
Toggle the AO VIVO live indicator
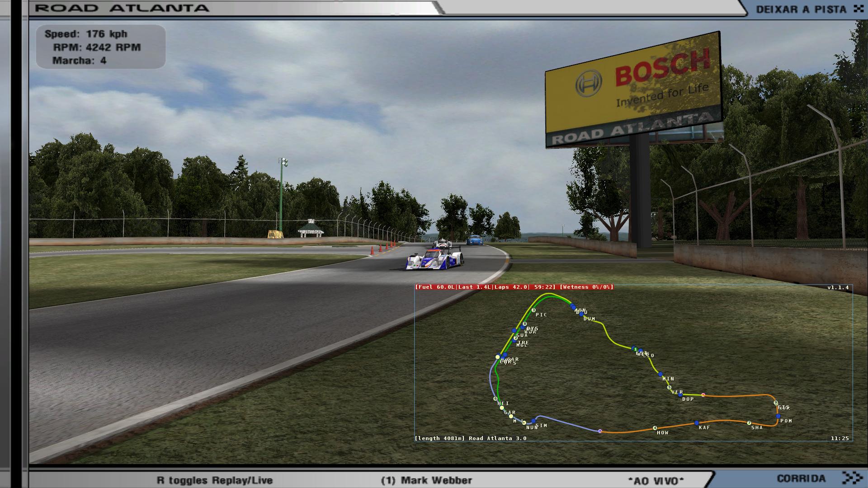pyautogui.click(x=656, y=481)
